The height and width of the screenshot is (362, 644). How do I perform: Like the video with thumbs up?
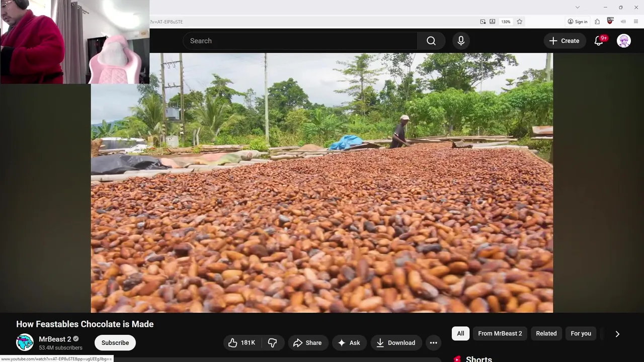pos(242,343)
